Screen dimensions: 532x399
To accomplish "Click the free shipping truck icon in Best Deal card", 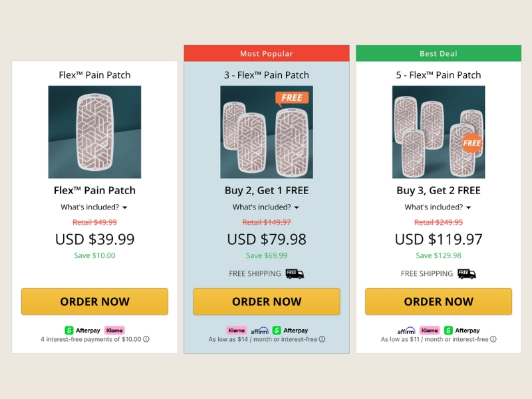I will (467, 274).
